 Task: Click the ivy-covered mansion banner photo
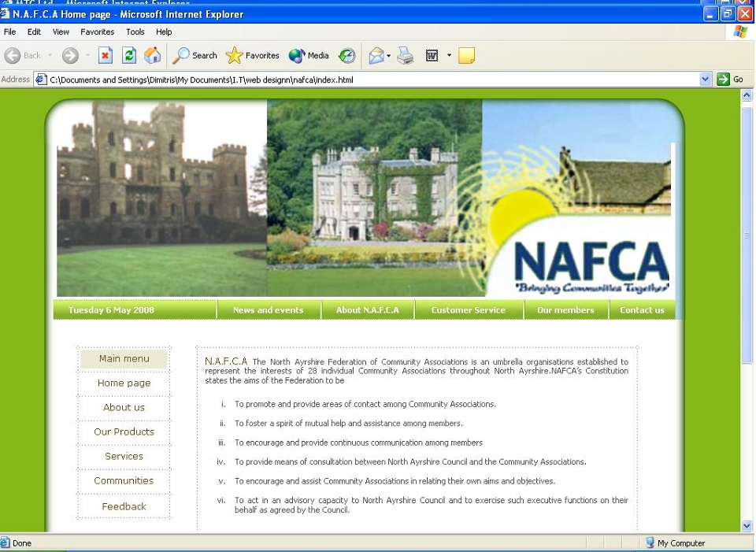(374, 198)
